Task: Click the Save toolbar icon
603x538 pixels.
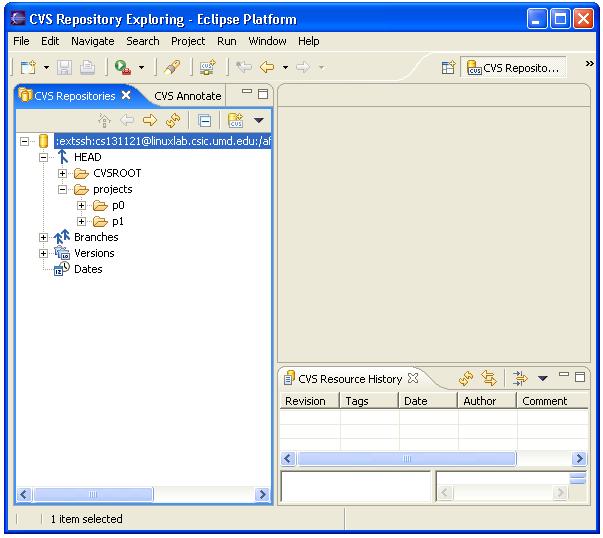Action: [64, 67]
